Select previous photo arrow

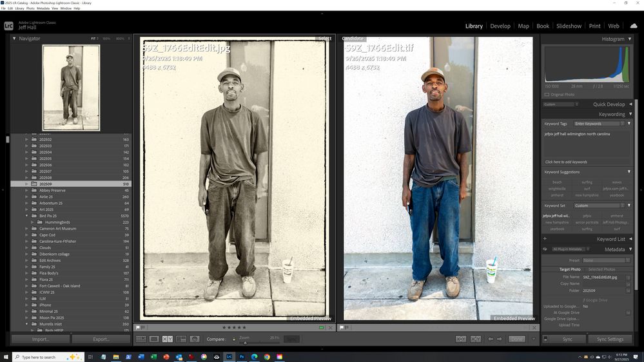pyautogui.click(x=491, y=339)
